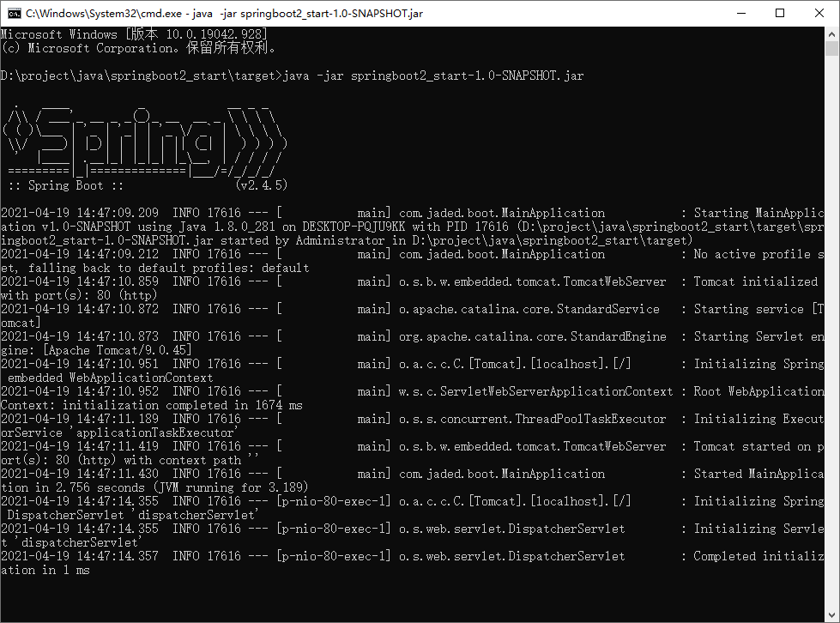This screenshot has width=840, height=623.
Task: Click '[Apache Tomcat/9.0.45]' text
Action: [x=117, y=350]
